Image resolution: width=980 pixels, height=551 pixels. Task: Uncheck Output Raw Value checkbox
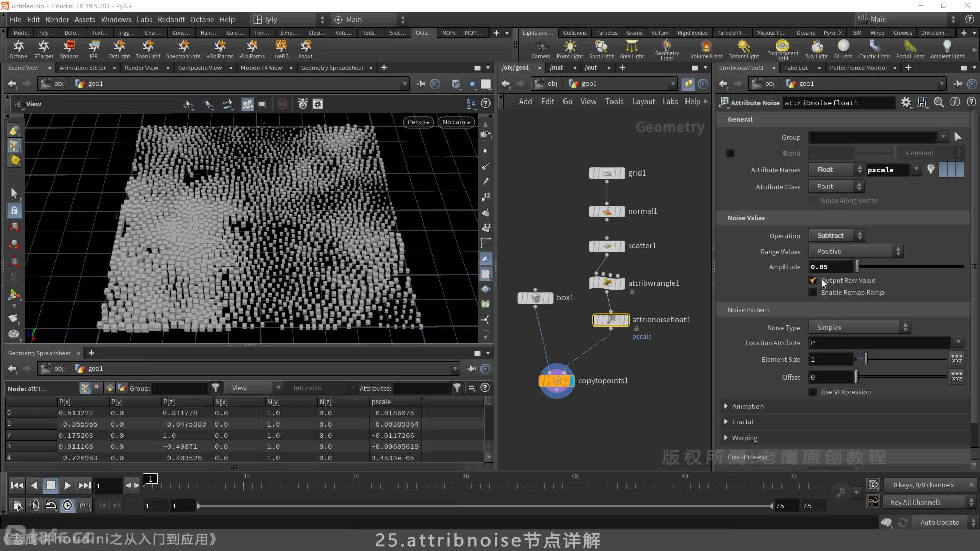(x=813, y=280)
